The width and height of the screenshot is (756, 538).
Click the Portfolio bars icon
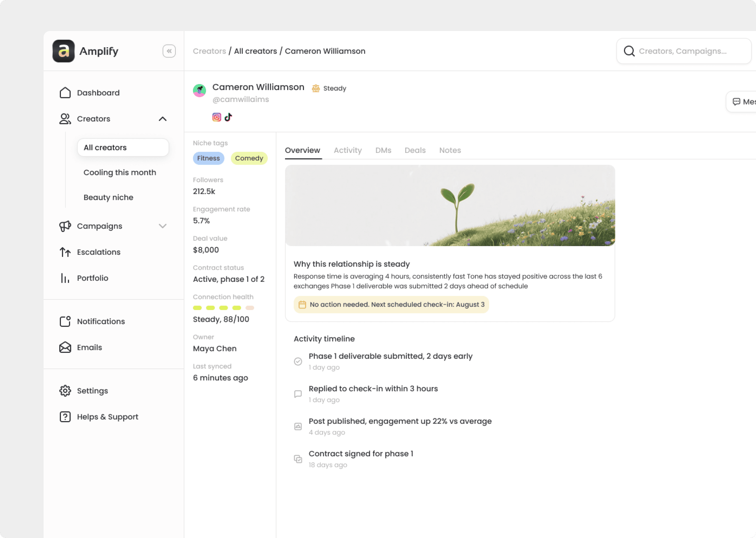(65, 278)
